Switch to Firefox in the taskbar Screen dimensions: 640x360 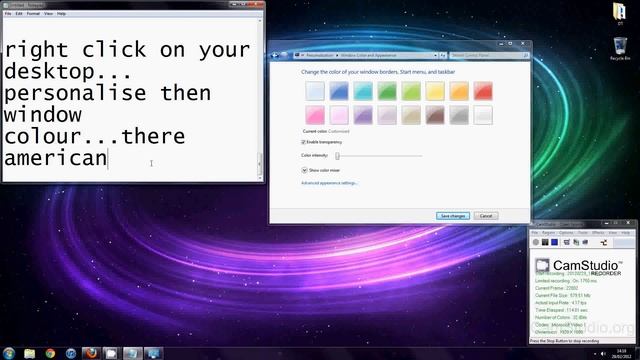[x=91, y=353]
